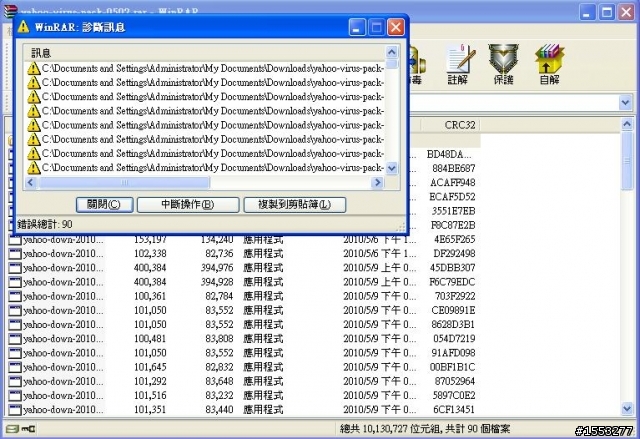
Task: Click the size value 102,338
Action: (150, 254)
